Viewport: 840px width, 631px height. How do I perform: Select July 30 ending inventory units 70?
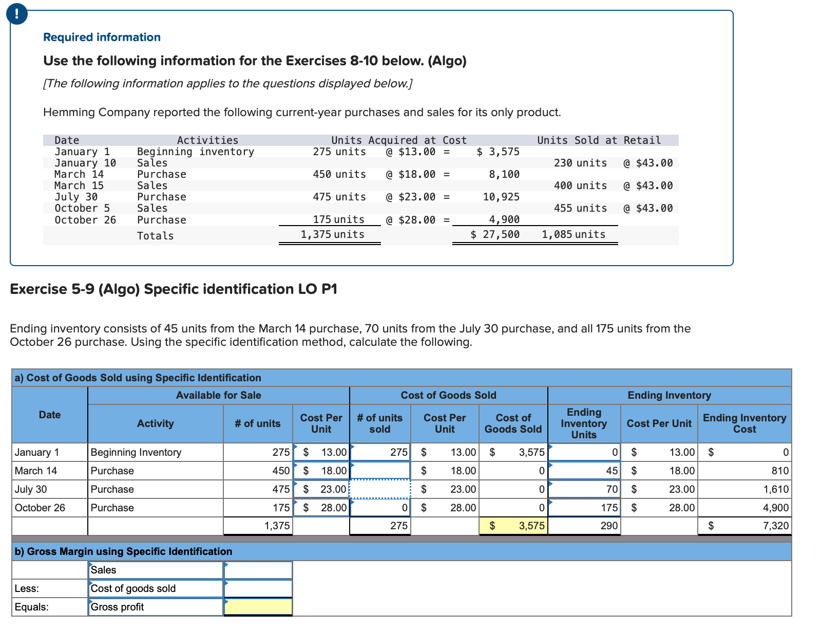(x=584, y=489)
